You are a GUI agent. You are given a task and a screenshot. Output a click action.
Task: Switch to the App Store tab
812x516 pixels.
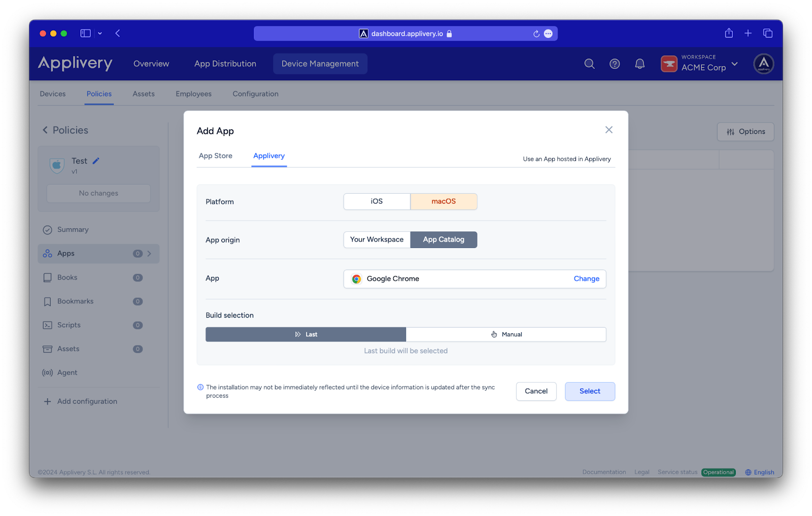tap(216, 156)
